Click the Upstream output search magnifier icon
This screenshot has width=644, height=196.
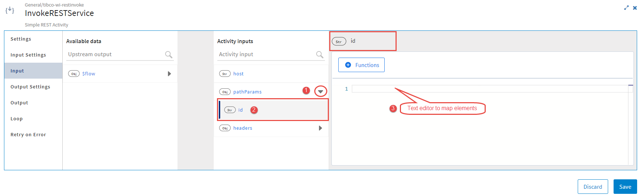tap(168, 55)
